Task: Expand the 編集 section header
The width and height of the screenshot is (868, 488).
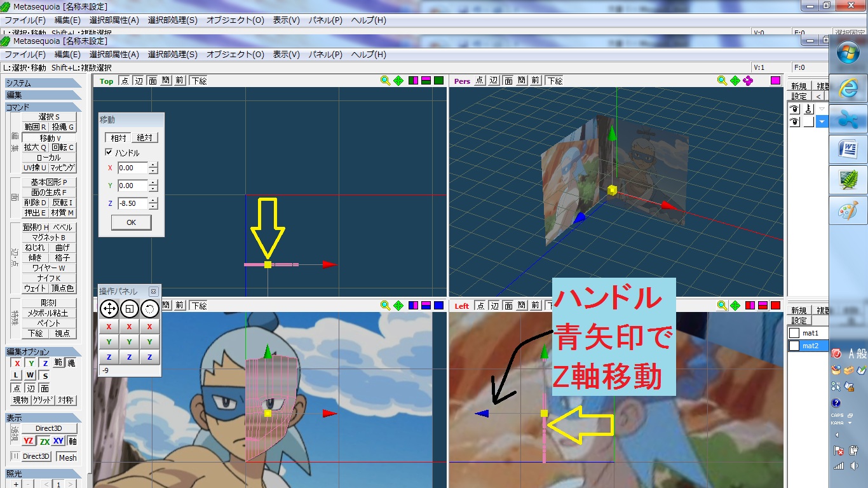Action: point(43,95)
